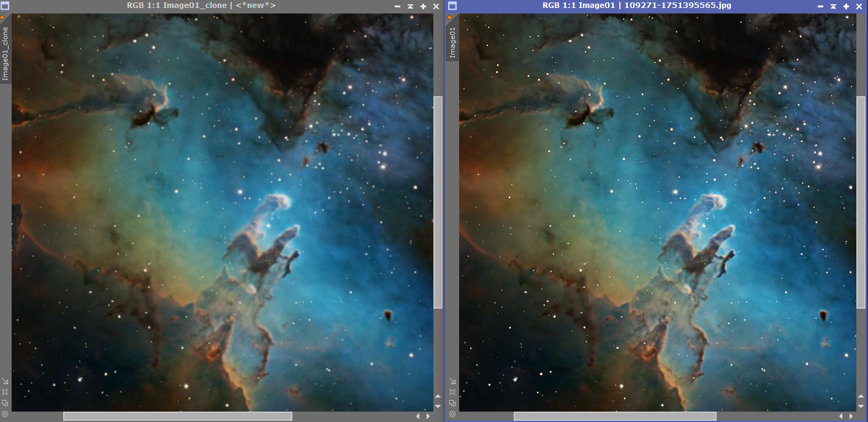This screenshot has height=422, width=868.
Task: Click the nebula image in Image01_clone window
Action: pos(223,213)
